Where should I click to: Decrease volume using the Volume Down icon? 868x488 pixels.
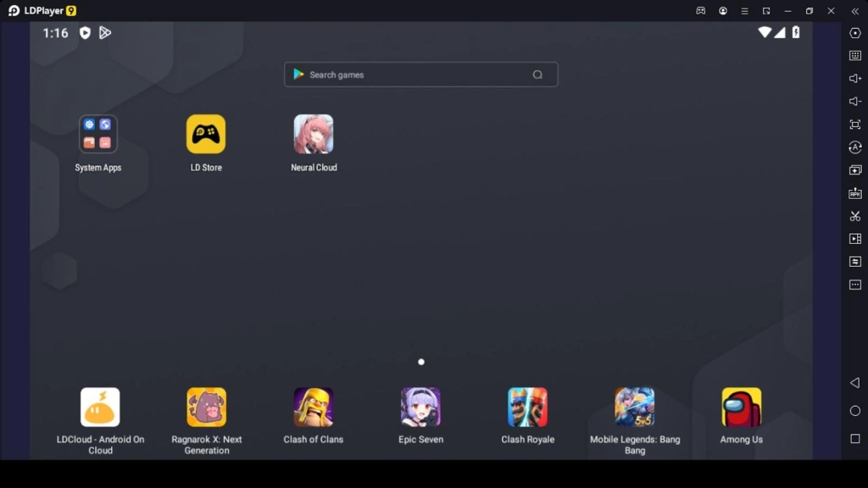855,101
